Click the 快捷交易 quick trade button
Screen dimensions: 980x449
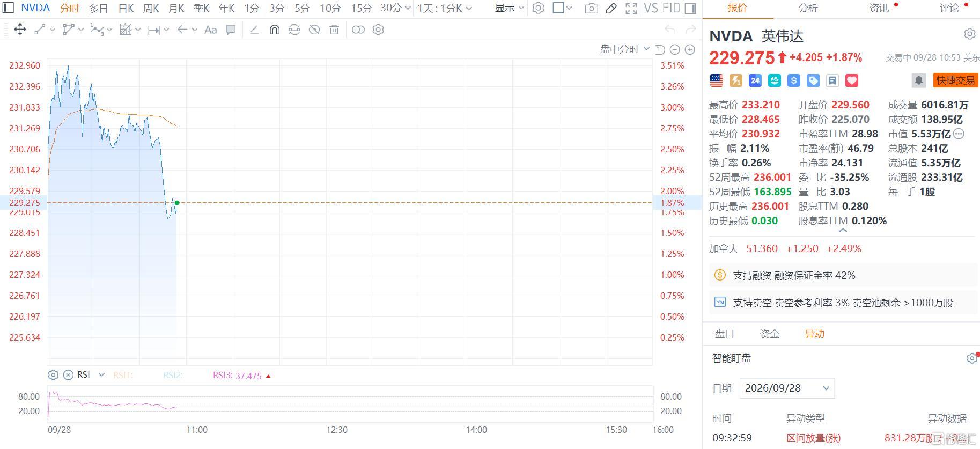[x=955, y=80]
